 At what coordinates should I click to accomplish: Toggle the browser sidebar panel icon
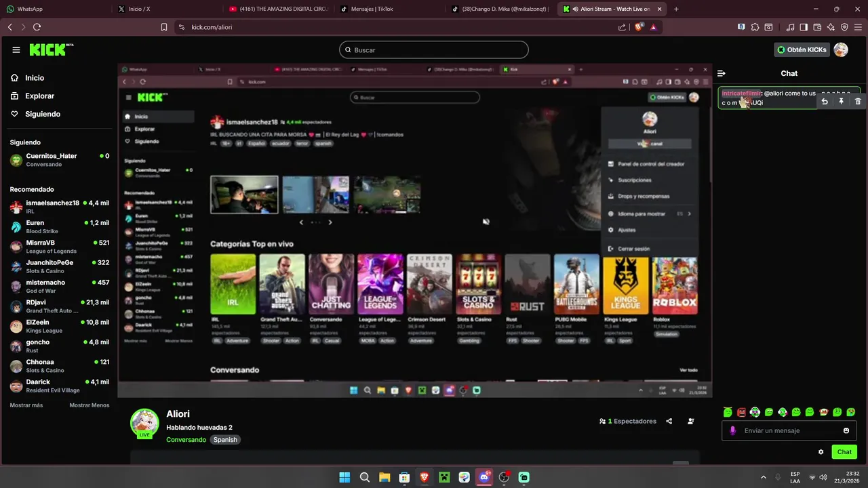point(804,27)
